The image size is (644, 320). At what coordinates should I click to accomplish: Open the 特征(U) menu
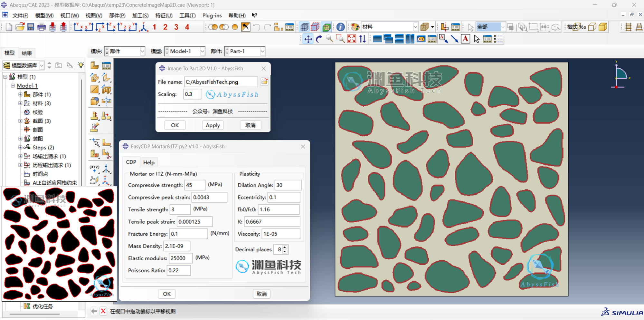click(x=164, y=15)
